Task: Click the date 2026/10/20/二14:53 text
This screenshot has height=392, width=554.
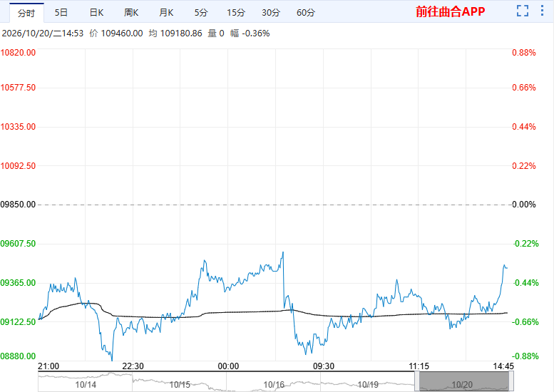Action: coord(43,33)
